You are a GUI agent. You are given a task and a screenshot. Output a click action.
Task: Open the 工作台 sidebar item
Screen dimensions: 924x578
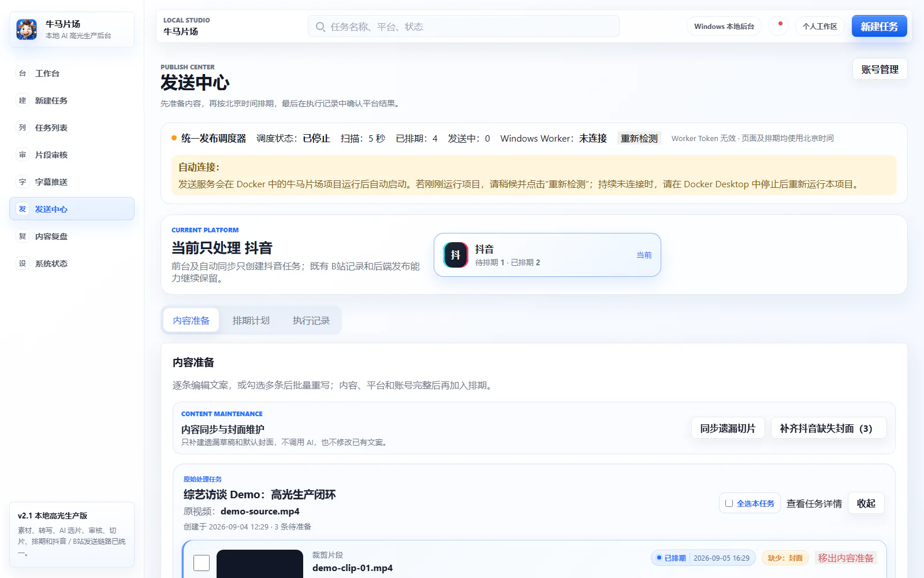[x=72, y=73]
